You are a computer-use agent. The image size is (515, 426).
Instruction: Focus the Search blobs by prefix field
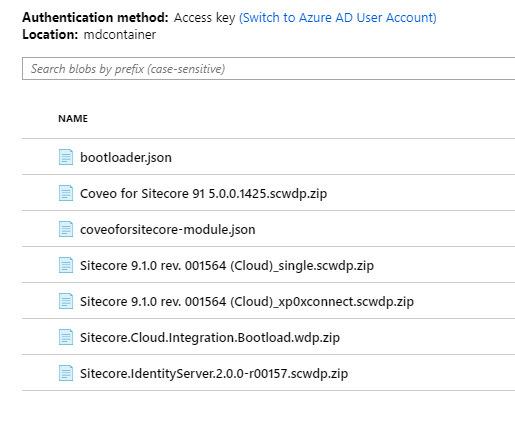pos(269,69)
